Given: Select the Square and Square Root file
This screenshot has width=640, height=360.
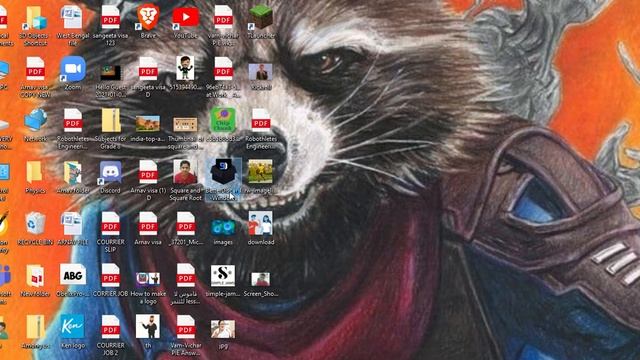Looking at the screenshot, I should [185, 172].
